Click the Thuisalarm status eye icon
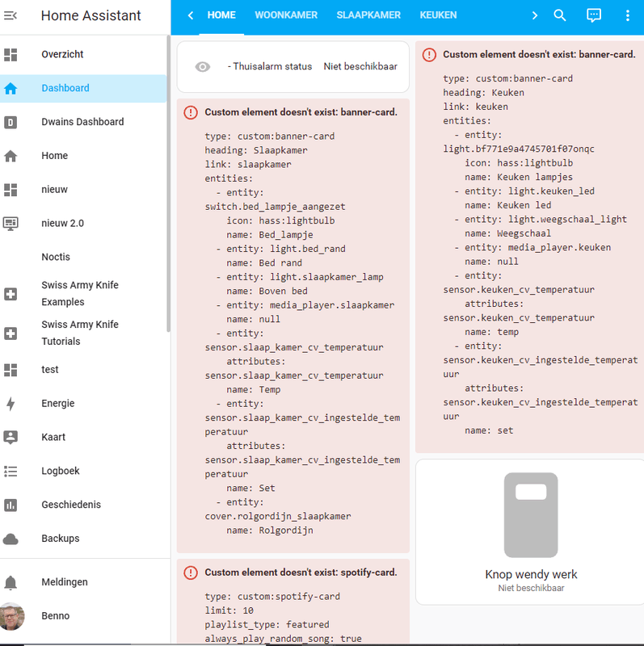644x646 pixels. [203, 67]
